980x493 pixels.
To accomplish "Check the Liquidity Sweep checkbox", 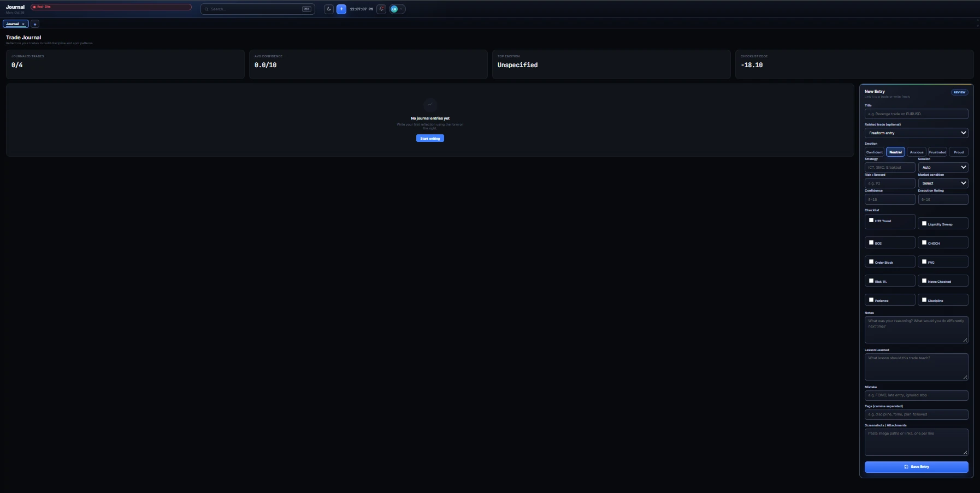I will click(924, 223).
